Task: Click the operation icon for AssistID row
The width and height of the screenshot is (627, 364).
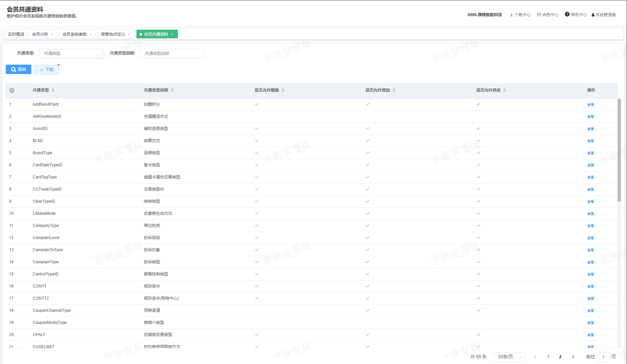Action: coord(591,129)
